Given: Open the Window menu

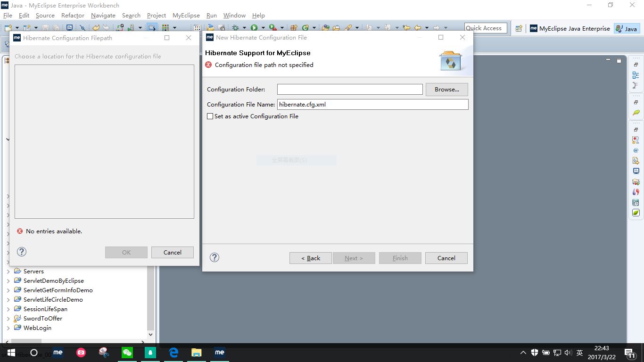Looking at the screenshot, I should click(x=234, y=16).
